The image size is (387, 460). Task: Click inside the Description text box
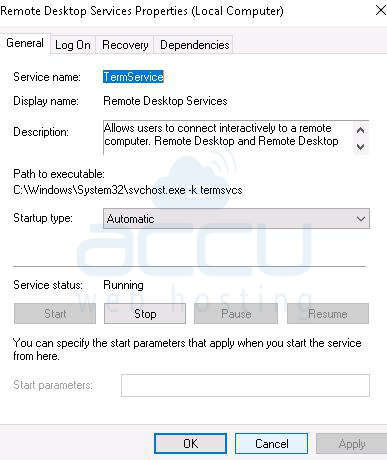click(x=228, y=138)
